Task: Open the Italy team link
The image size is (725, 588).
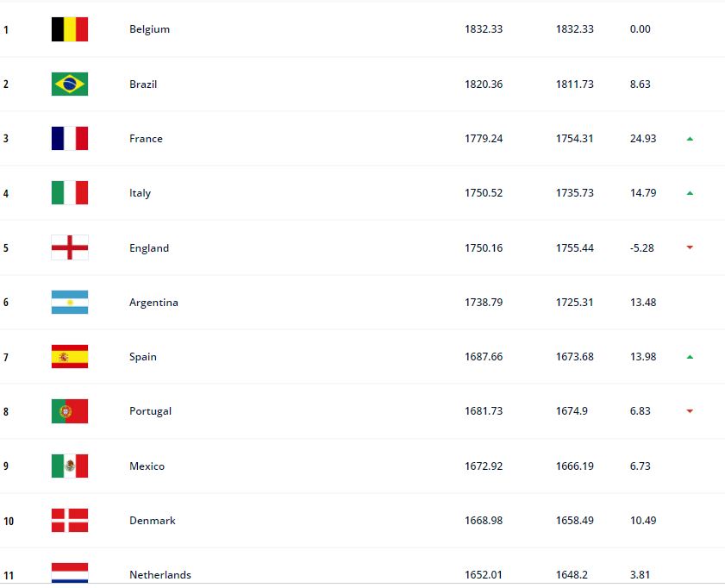Action: pos(141,193)
